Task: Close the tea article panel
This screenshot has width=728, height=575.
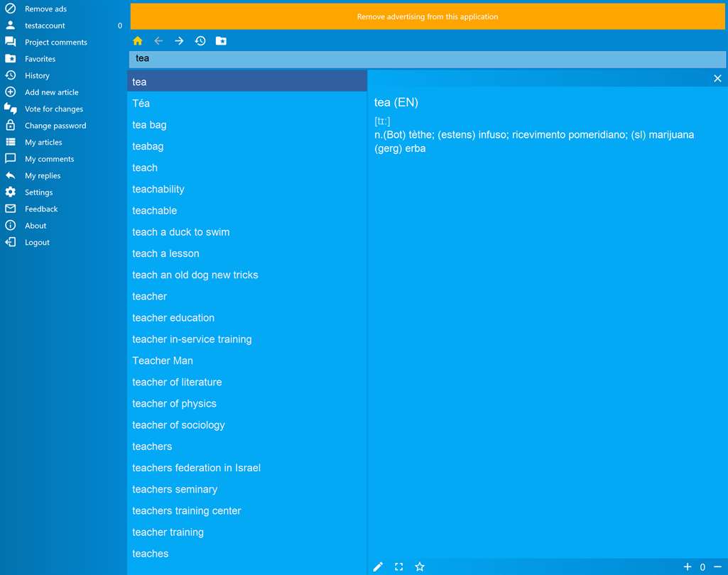Action: [718, 78]
